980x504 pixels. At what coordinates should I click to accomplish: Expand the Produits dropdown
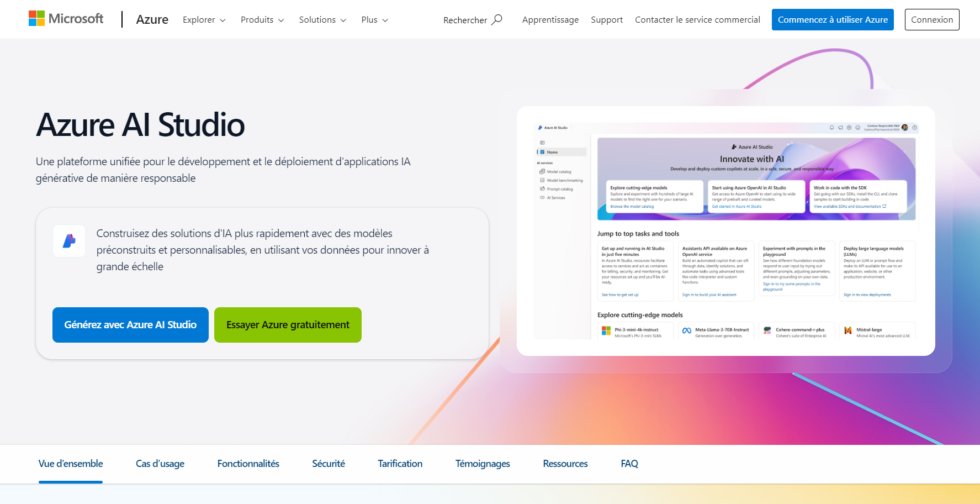tap(262, 20)
